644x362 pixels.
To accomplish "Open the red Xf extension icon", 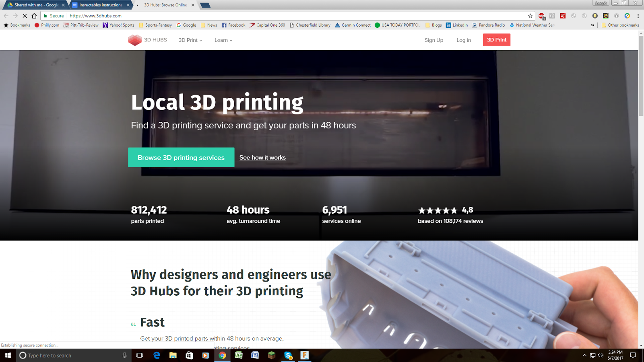I will pyautogui.click(x=563, y=16).
